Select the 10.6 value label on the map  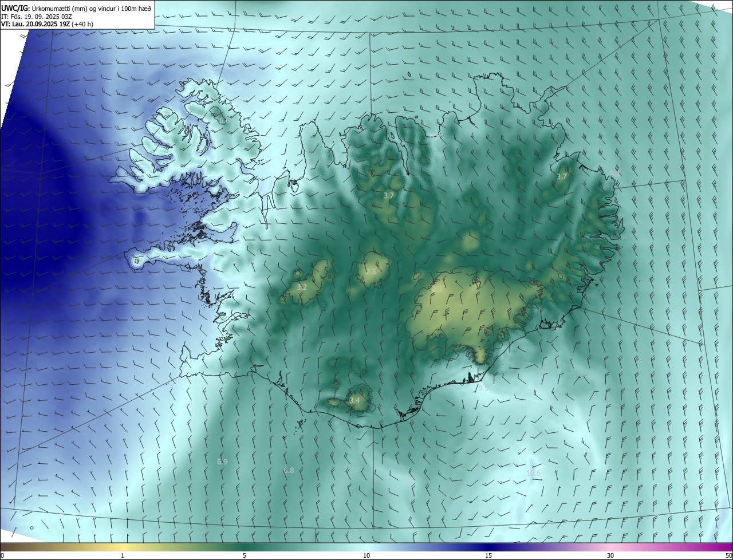[533, 473]
